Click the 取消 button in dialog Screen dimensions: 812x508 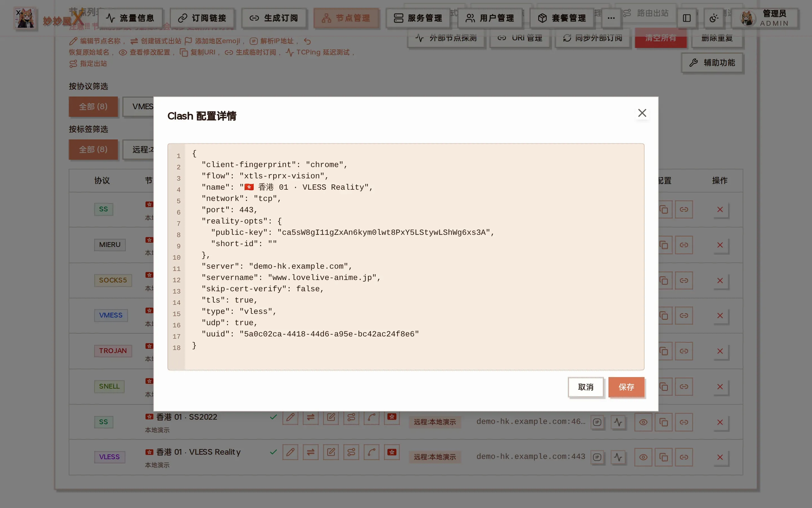click(x=586, y=387)
